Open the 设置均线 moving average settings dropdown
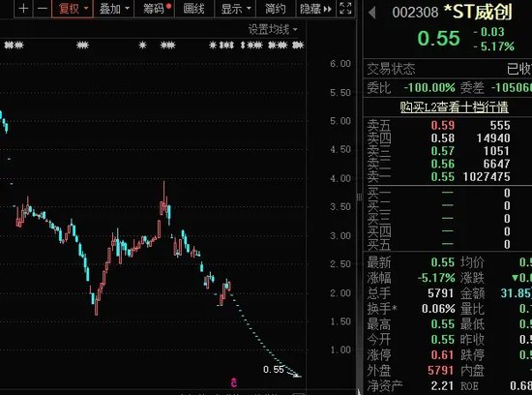This screenshot has width=532, height=395. (273, 30)
